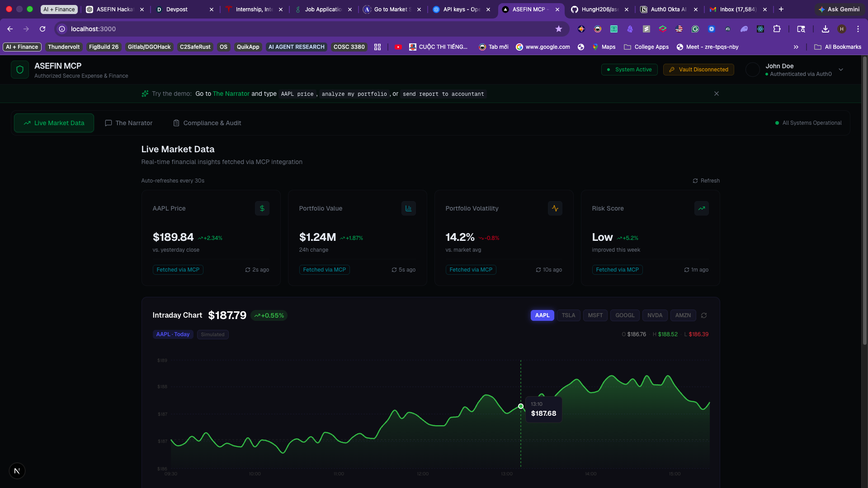Image resolution: width=868 pixels, height=488 pixels.
Task: Click the intraday chart refresh icon beside AMZN
Action: (704, 315)
